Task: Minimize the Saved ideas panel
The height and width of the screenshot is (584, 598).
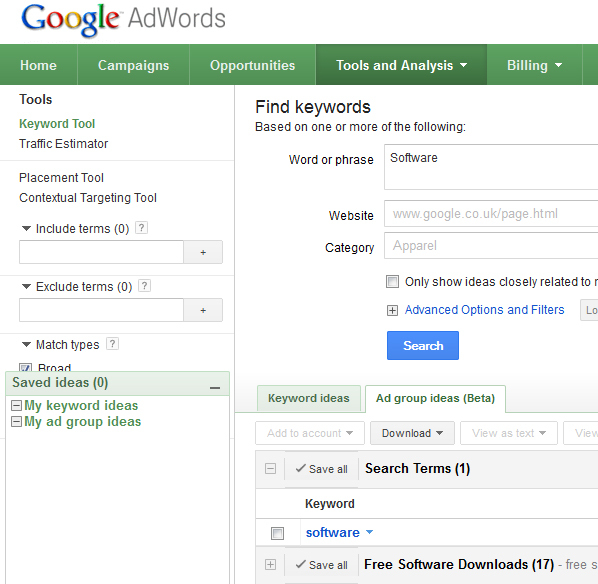Action: tap(215, 388)
